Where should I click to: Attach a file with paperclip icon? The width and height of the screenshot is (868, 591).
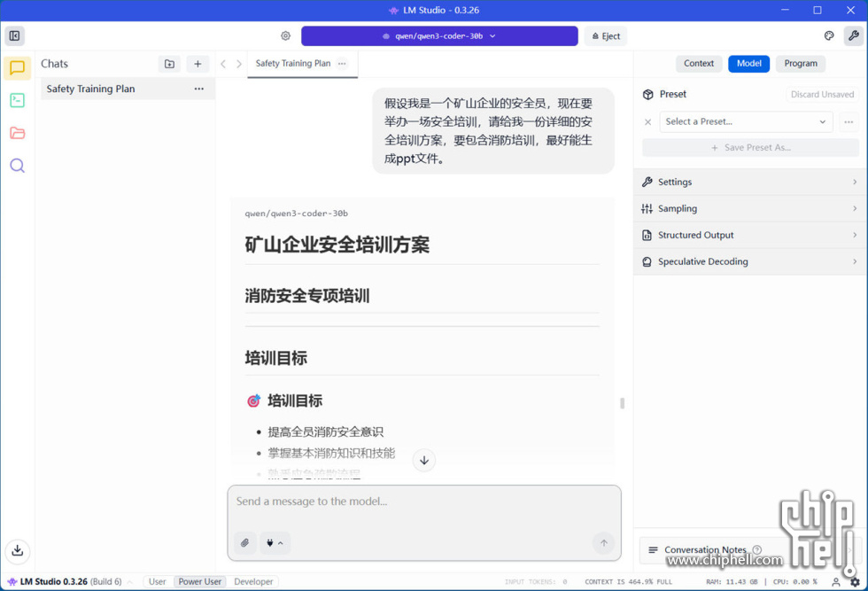tap(244, 543)
